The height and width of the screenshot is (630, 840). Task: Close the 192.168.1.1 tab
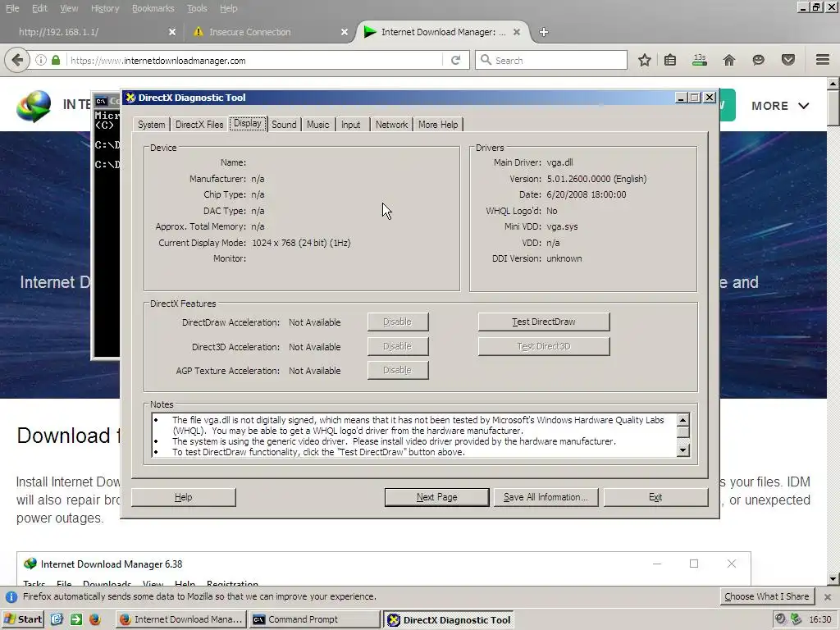(172, 32)
